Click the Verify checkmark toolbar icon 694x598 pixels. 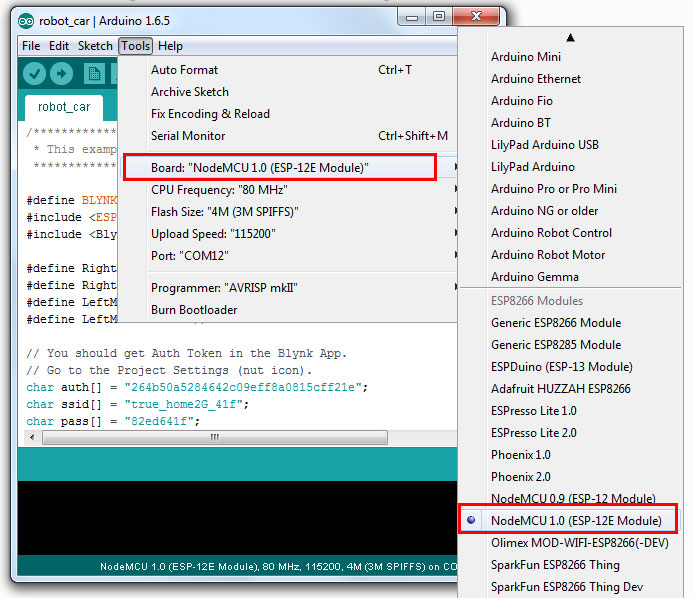34,74
